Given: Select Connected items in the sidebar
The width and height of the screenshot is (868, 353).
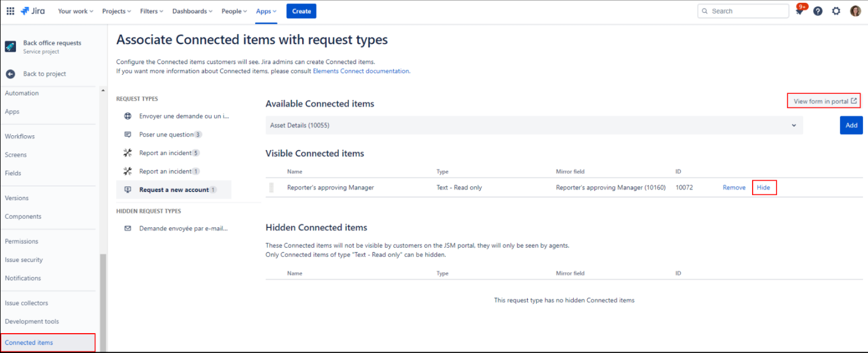Looking at the screenshot, I should point(29,343).
